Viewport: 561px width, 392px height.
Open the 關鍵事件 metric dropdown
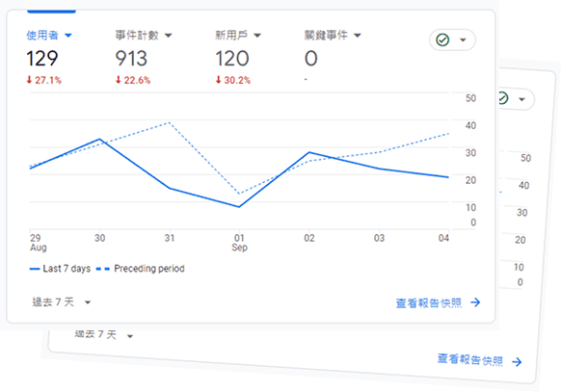coord(333,35)
